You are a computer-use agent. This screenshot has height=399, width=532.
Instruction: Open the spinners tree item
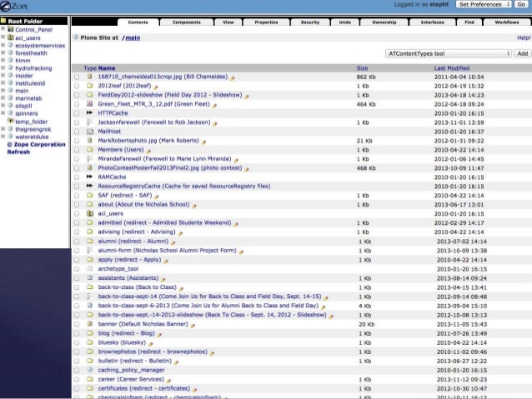click(26, 113)
